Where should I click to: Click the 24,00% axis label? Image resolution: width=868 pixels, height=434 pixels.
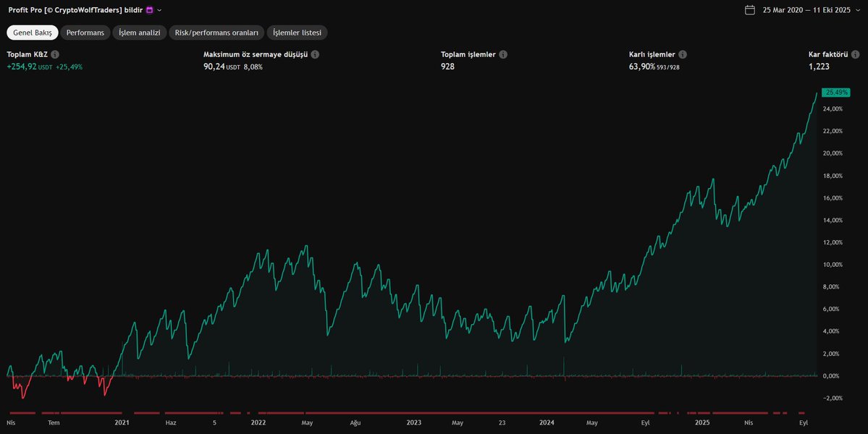point(833,109)
